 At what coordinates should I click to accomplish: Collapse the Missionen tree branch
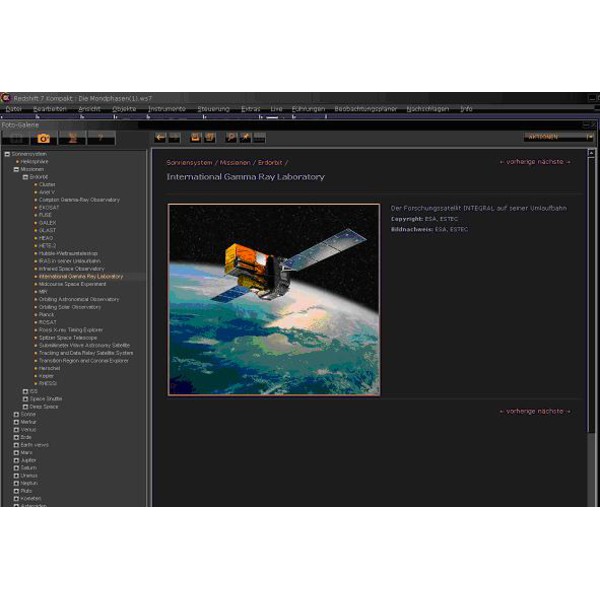point(16,169)
